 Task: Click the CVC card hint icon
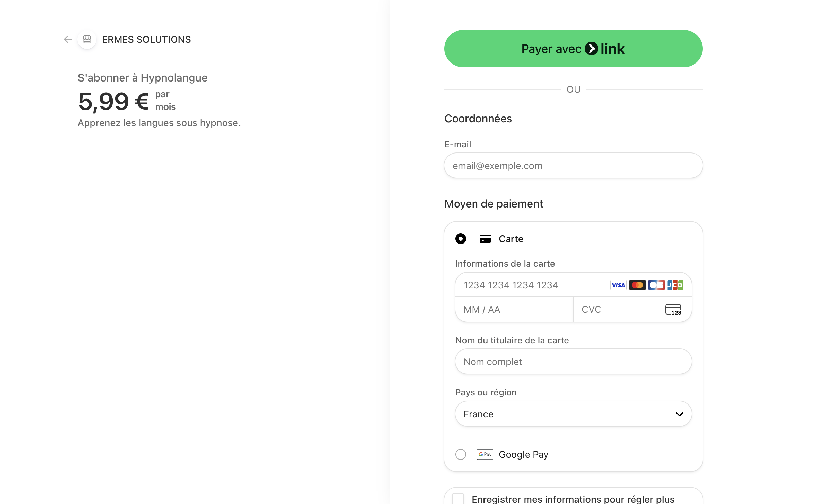(673, 309)
